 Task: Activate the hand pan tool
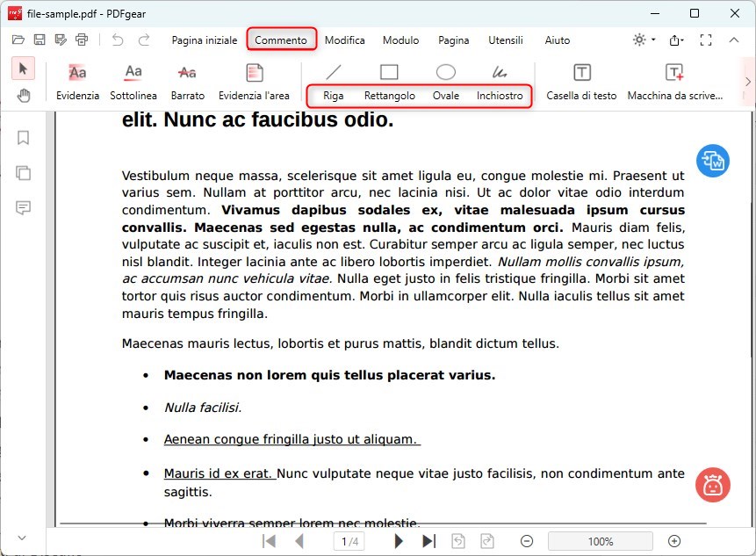pos(24,96)
